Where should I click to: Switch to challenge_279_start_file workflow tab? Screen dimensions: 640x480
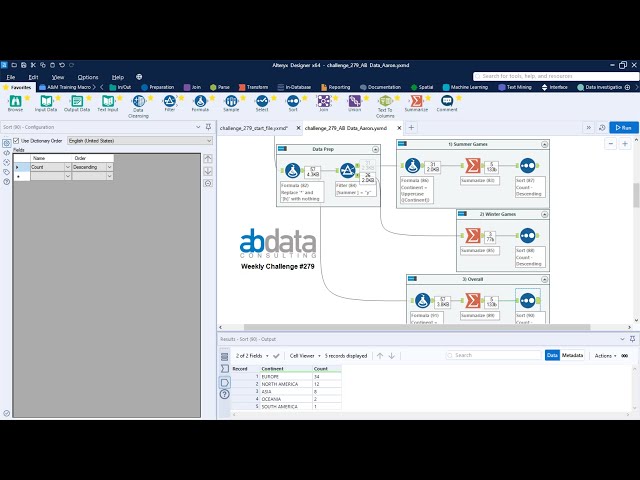coord(254,128)
